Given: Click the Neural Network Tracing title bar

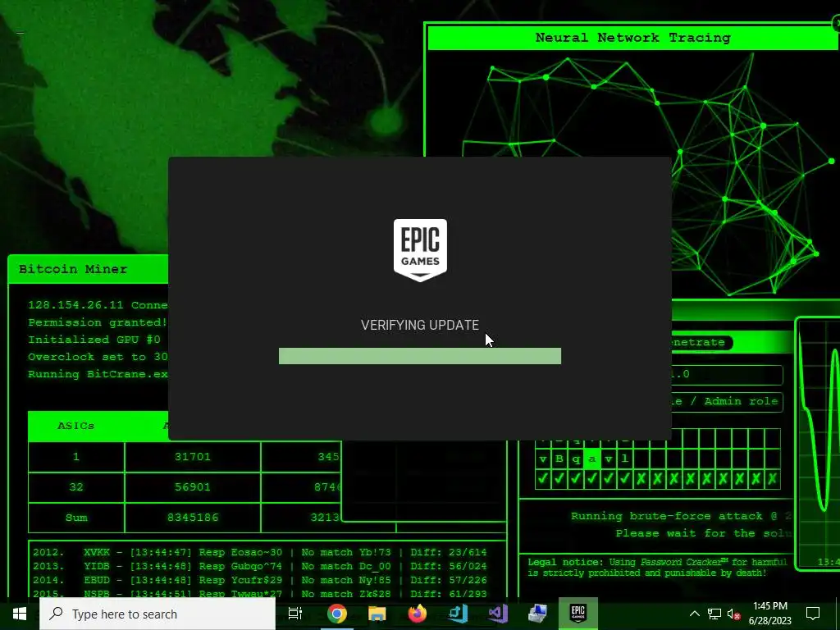Looking at the screenshot, I should point(632,38).
